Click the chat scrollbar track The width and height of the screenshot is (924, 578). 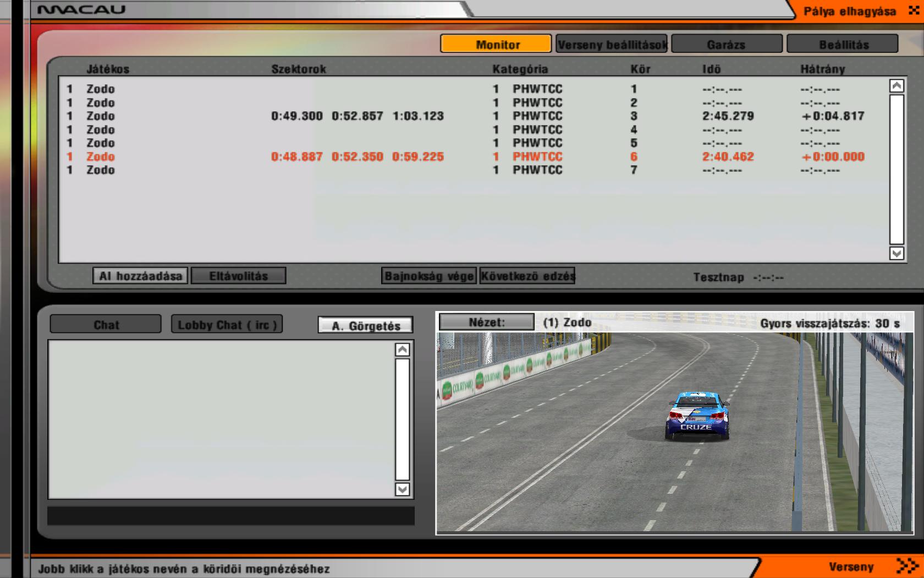(x=403, y=419)
